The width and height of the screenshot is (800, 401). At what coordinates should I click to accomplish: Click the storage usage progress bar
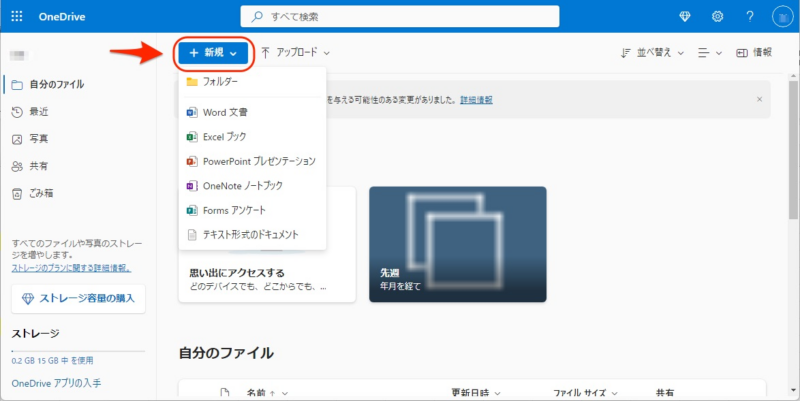click(x=78, y=351)
